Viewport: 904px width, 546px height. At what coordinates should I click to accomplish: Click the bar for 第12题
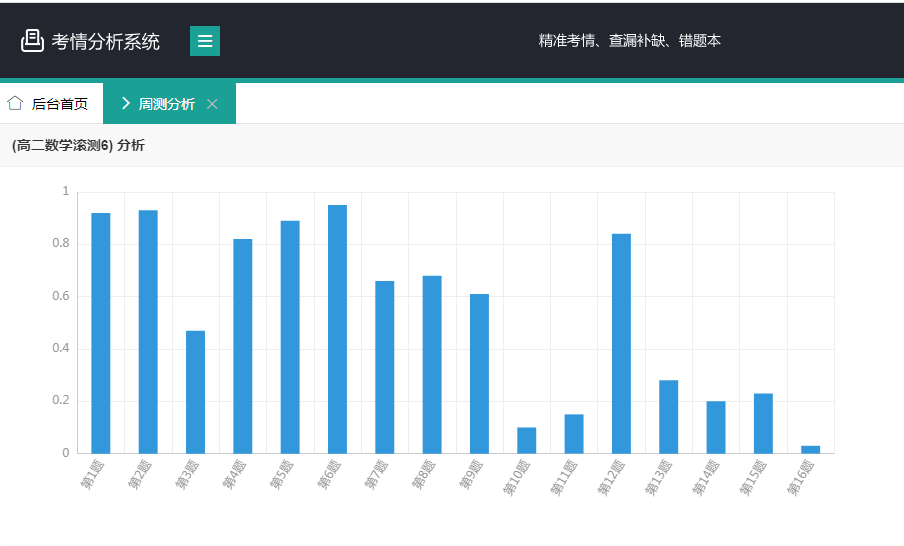pos(621,344)
